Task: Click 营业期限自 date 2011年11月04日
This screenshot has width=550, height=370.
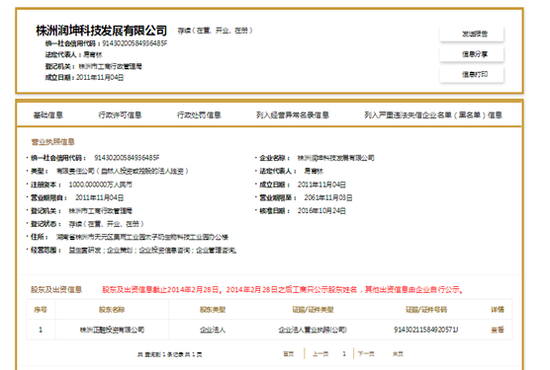Action: point(99,198)
